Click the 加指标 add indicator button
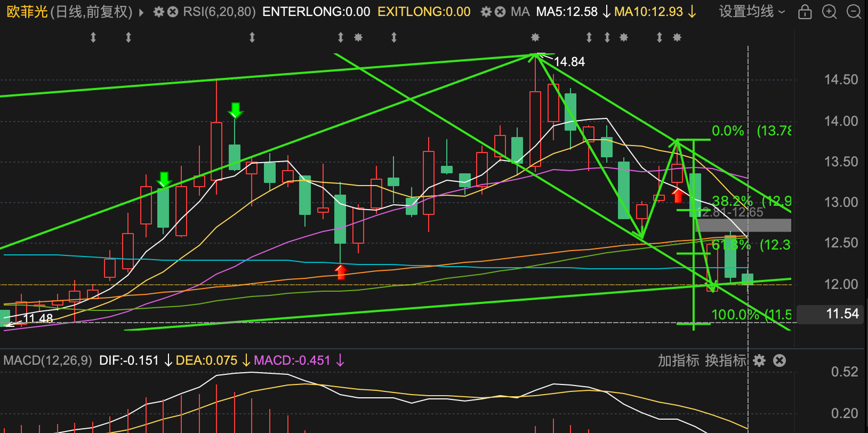 tap(678, 360)
